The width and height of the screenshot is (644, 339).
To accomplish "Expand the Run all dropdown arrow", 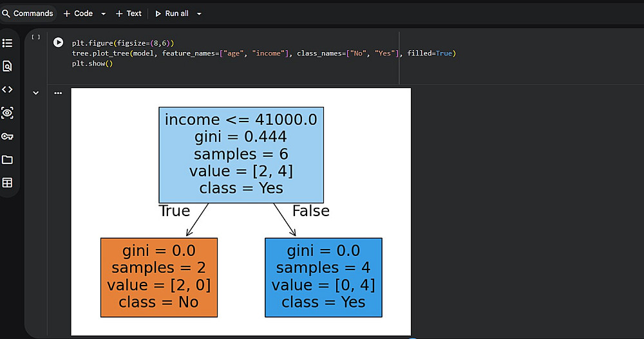I will 199,14.
